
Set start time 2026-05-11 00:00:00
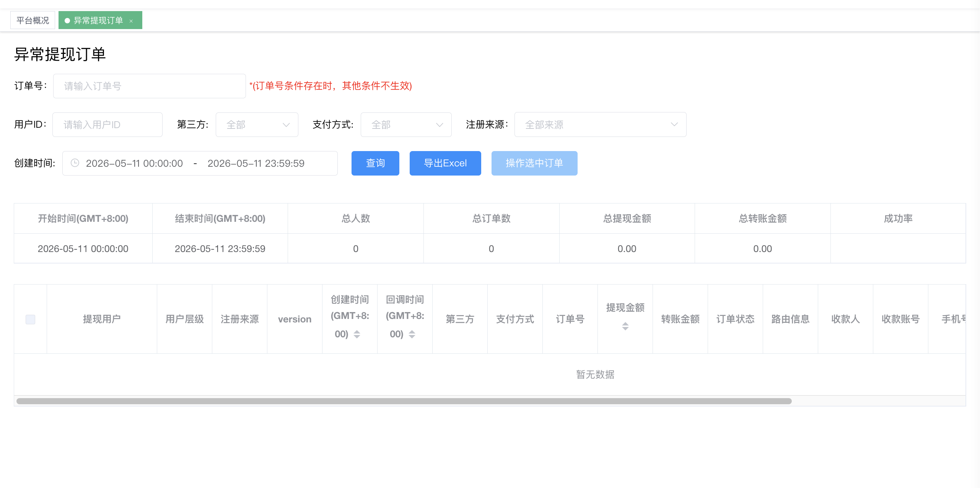point(134,163)
